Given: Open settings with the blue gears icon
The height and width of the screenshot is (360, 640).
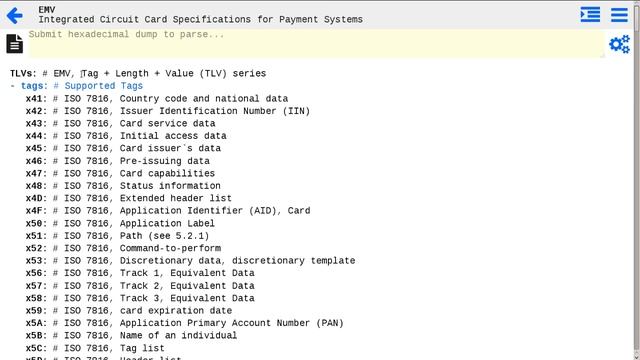Looking at the screenshot, I should [619, 44].
